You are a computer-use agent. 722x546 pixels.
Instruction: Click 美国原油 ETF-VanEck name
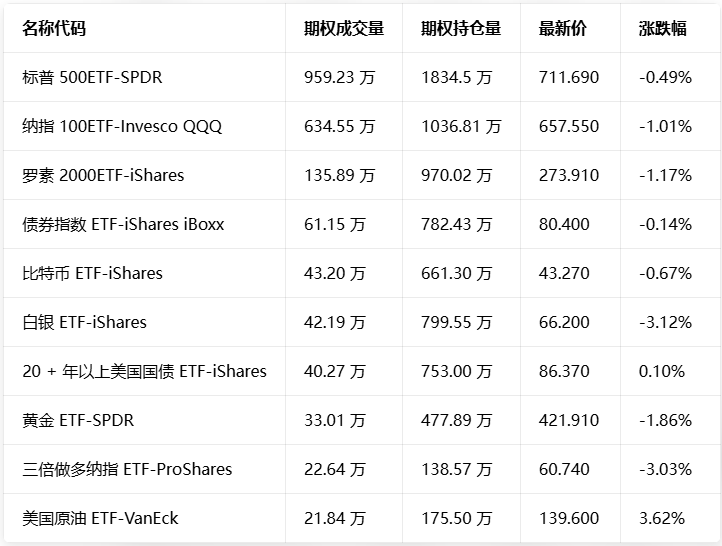[100, 518]
